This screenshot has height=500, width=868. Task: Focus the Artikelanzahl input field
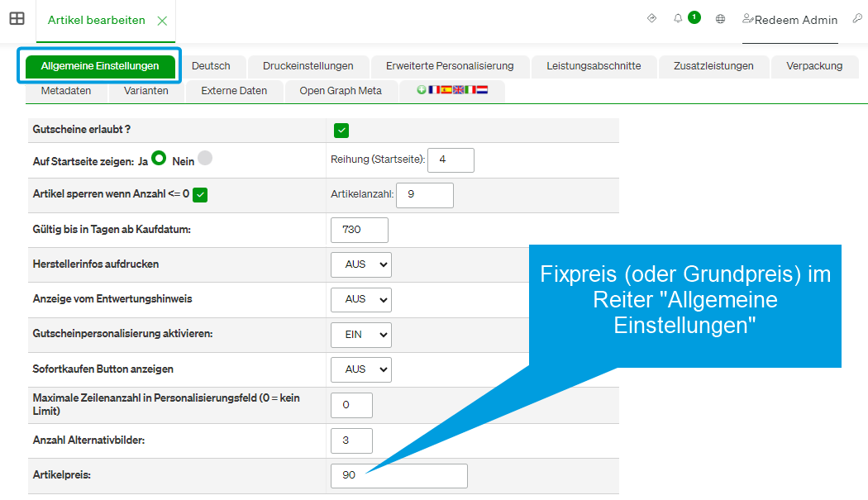point(425,195)
